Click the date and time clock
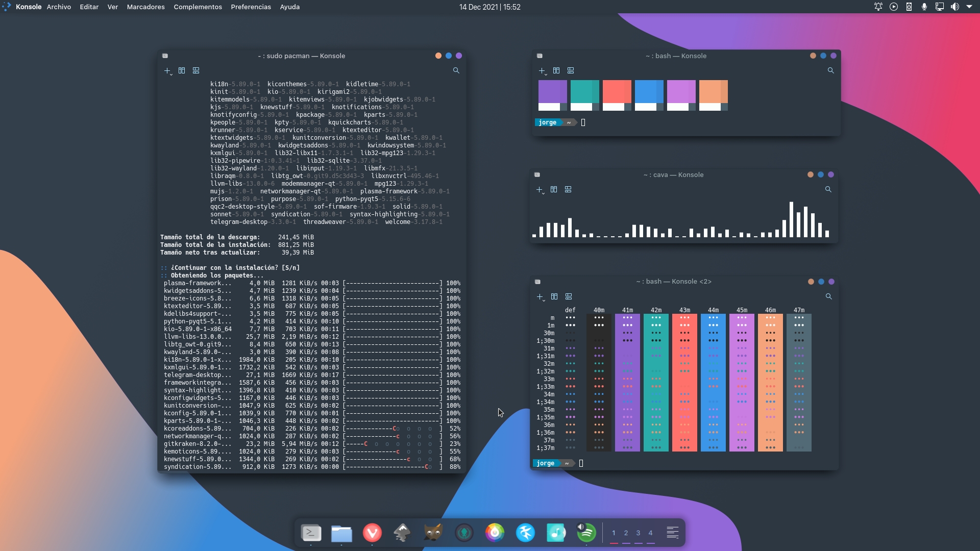The image size is (980, 551). coord(489,7)
